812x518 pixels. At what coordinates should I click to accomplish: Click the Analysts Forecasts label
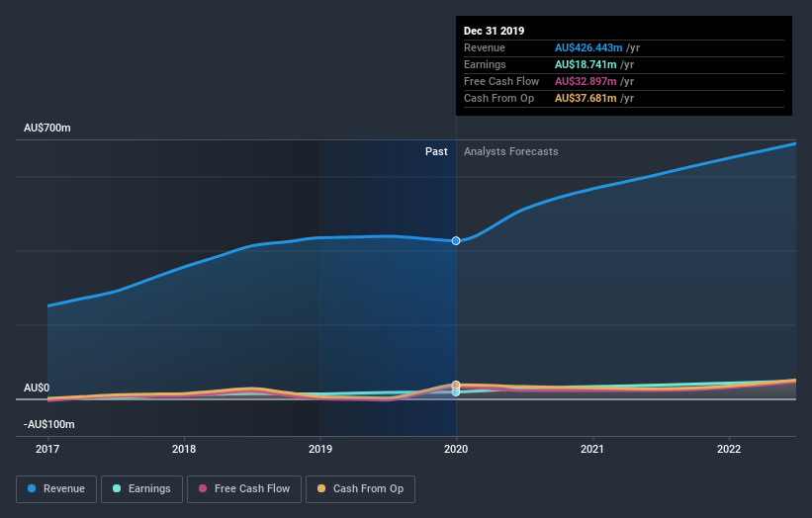(510, 151)
